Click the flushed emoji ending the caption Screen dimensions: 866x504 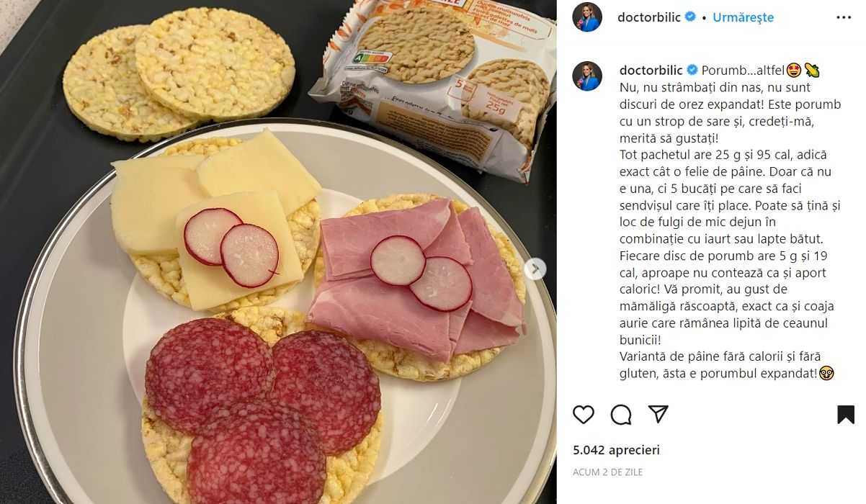tap(826, 373)
